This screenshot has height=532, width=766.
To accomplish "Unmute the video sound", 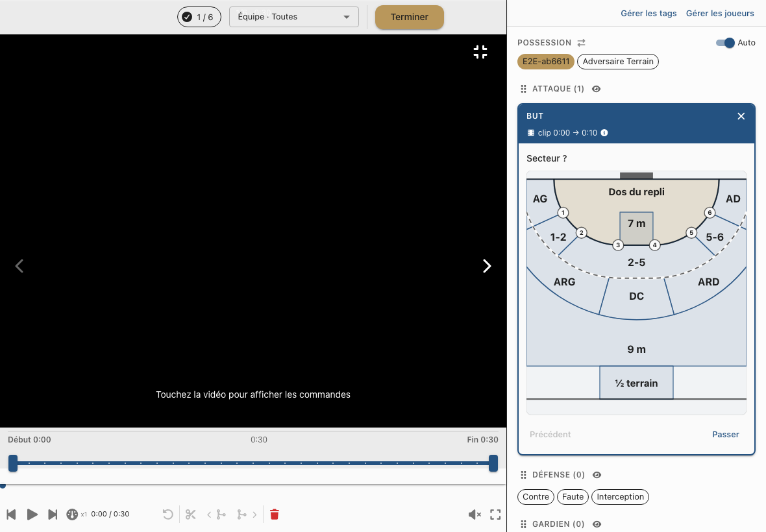I will coord(475,514).
